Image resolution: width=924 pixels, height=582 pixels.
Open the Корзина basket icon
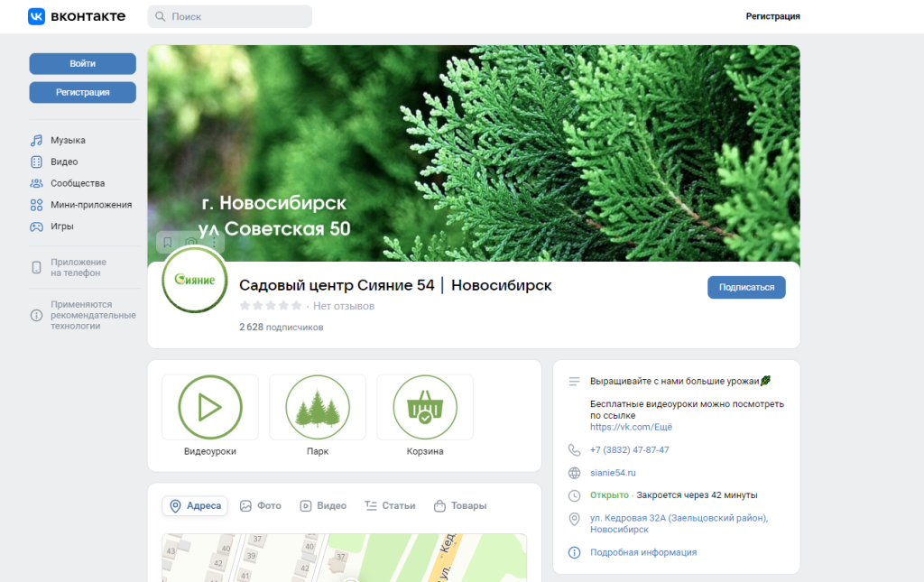coord(425,407)
